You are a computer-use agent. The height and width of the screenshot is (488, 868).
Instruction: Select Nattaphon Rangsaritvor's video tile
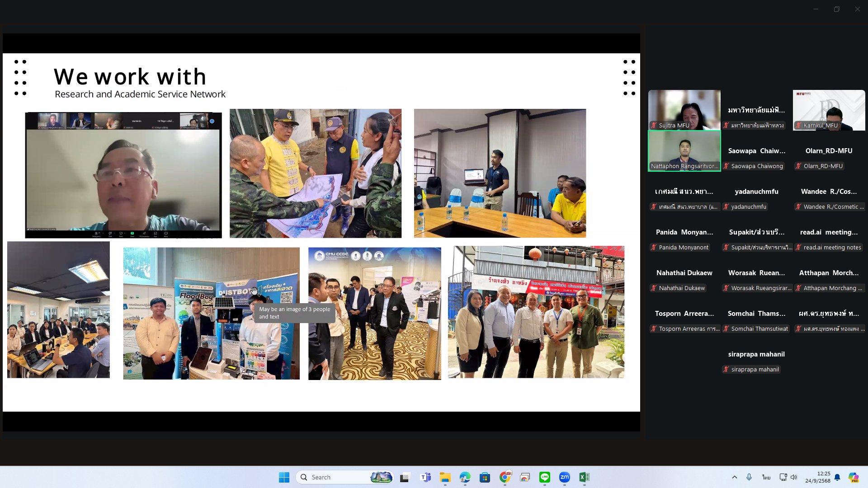(684, 150)
